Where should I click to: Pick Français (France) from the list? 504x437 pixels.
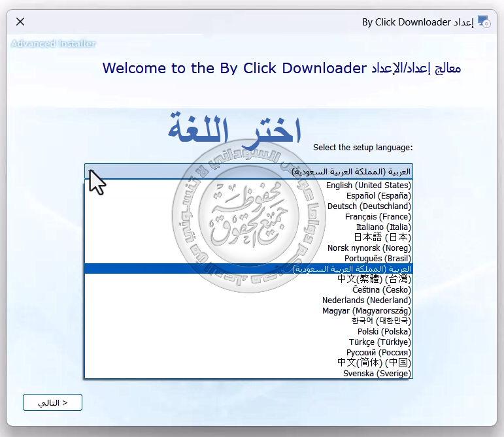coord(378,217)
